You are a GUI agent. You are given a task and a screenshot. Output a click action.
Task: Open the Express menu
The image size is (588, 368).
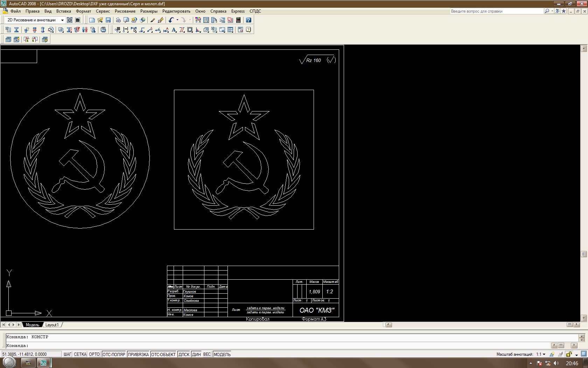[238, 11]
